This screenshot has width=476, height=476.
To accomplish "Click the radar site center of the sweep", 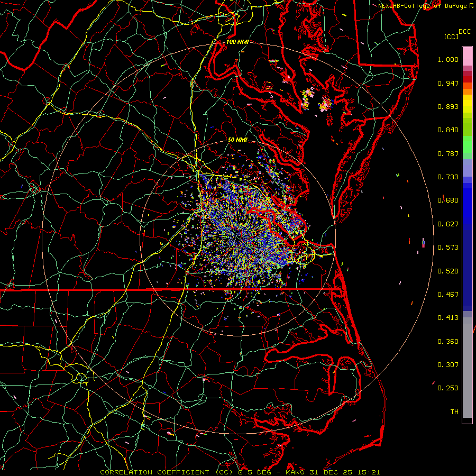I will point(238,238).
